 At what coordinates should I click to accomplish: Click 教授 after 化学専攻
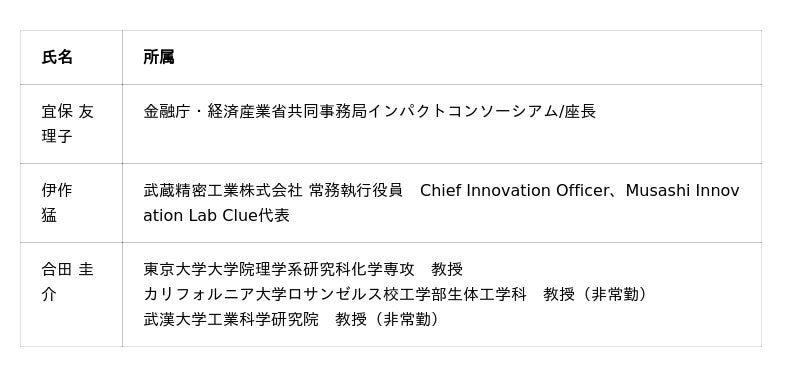tap(447, 269)
